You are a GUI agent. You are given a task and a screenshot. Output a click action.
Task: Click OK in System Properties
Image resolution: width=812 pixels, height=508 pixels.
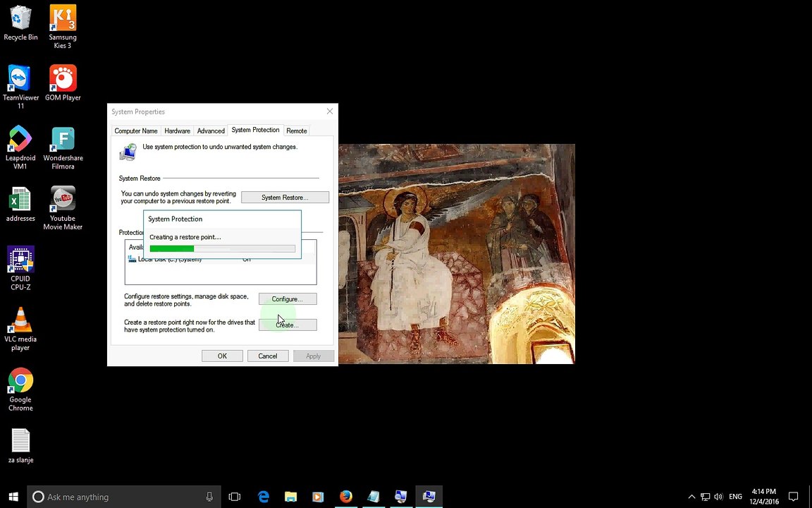tap(222, 356)
